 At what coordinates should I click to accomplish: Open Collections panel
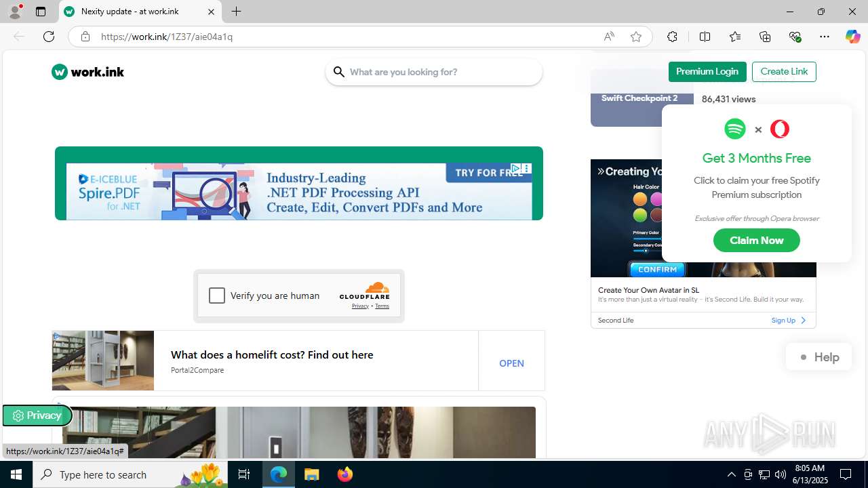point(765,37)
